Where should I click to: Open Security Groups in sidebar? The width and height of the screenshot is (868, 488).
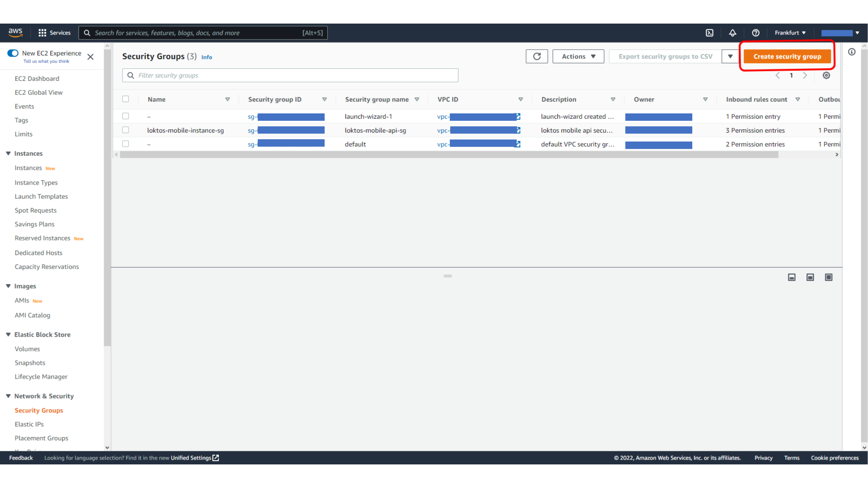39,410
